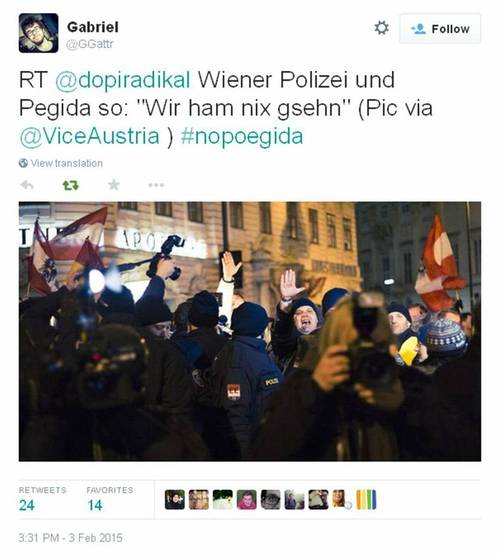The image size is (500, 556).
Task: Click the View translation link
Action: click(x=67, y=163)
